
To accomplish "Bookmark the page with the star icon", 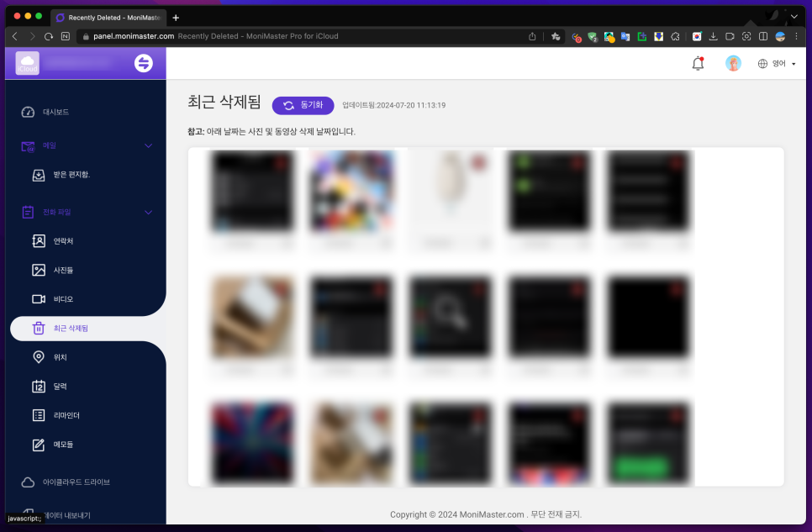I will click(x=556, y=36).
